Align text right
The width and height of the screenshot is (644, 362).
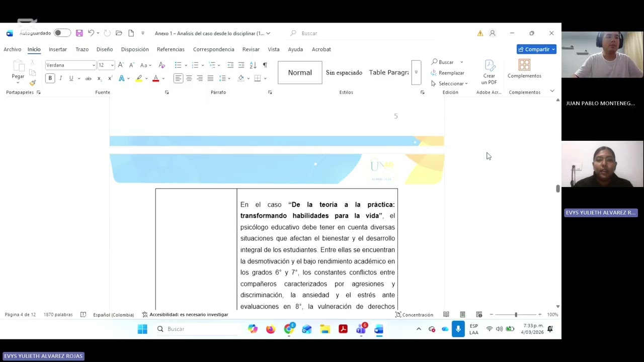pyautogui.click(x=200, y=78)
